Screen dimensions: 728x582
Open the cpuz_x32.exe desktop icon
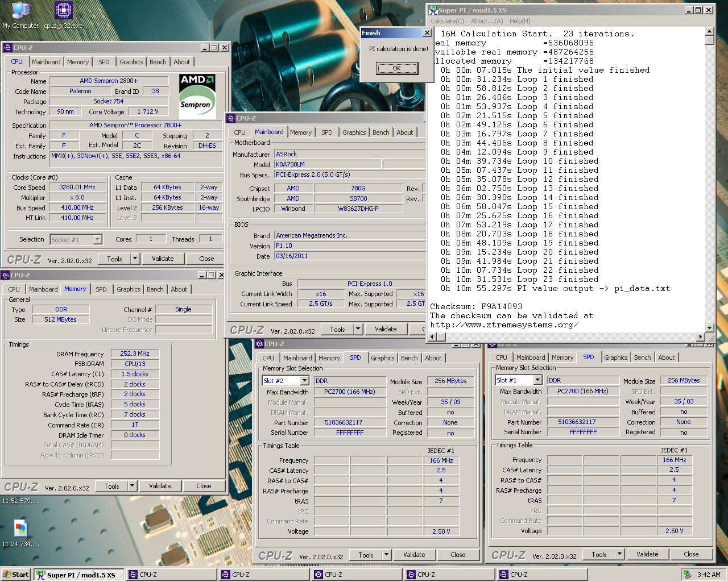click(63, 11)
